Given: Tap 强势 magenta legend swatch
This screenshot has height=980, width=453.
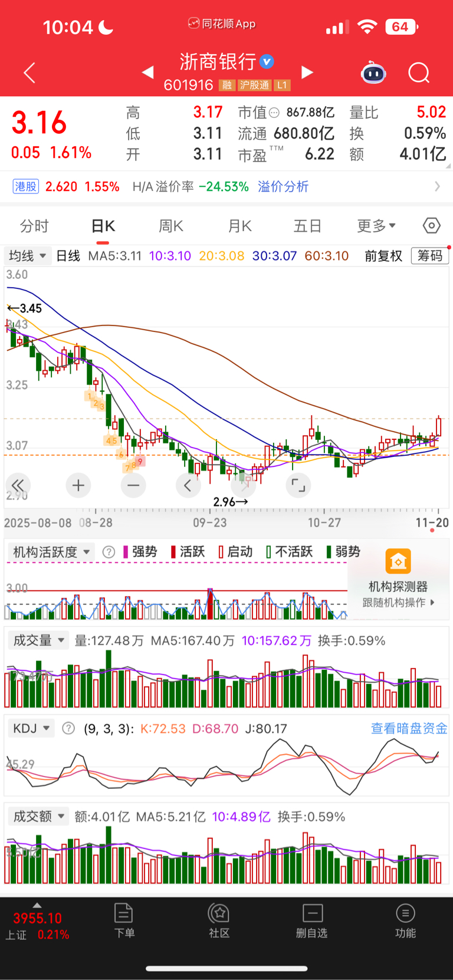Looking at the screenshot, I should tap(126, 552).
